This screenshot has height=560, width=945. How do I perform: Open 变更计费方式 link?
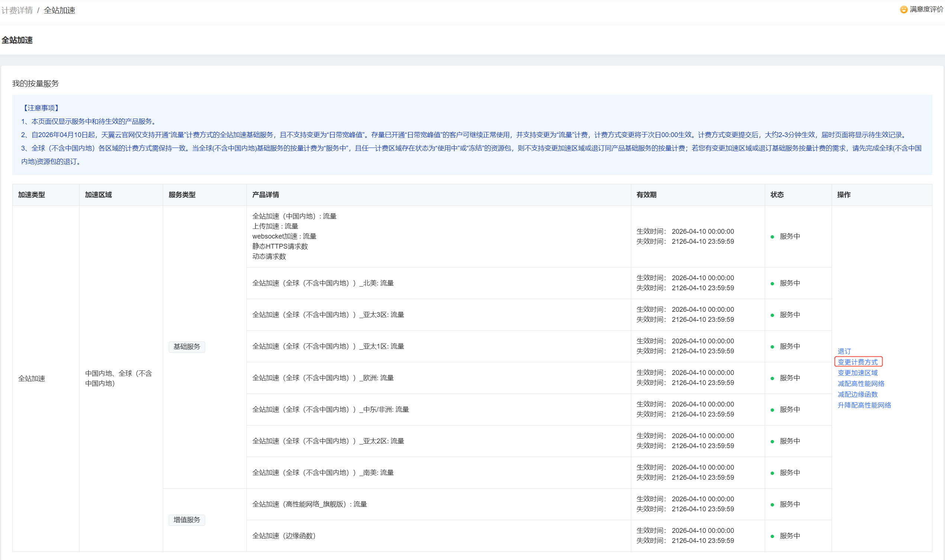(858, 362)
